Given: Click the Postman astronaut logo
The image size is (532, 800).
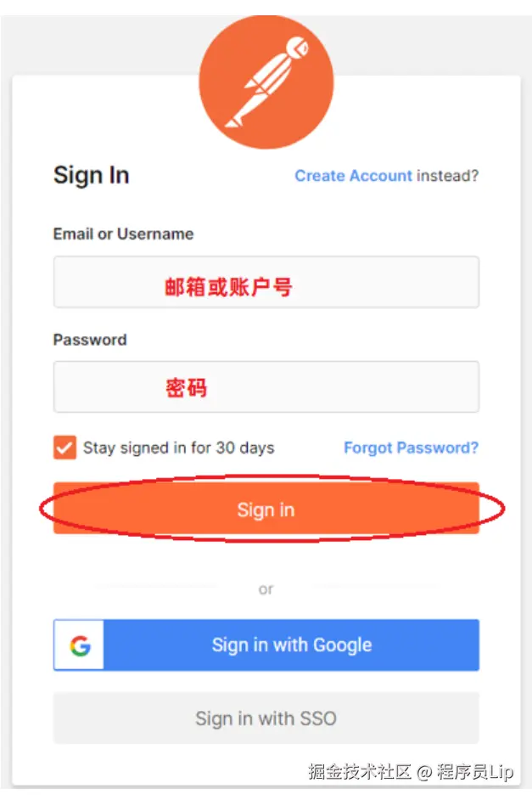Looking at the screenshot, I should pos(266,82).
